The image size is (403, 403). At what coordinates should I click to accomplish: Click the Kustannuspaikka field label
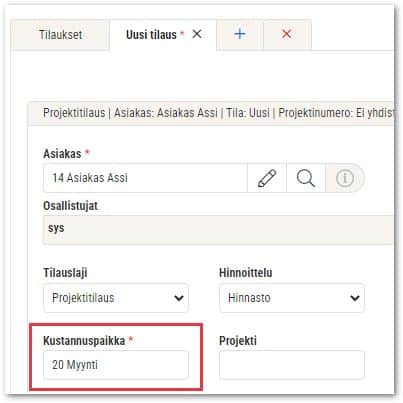pyautogui.click(x=84, y=341)
